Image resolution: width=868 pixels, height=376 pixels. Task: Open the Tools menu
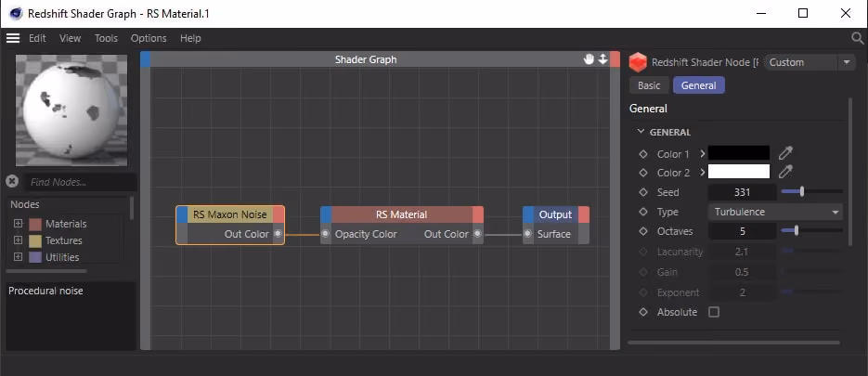pos(106,38)
